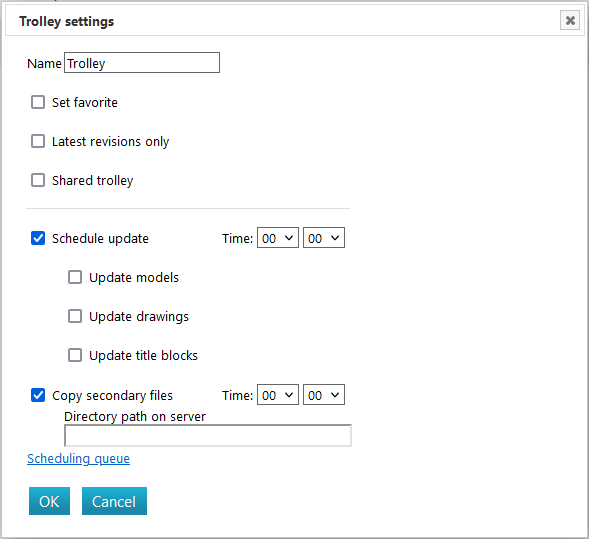Click the Trolley settings title text

66,22
